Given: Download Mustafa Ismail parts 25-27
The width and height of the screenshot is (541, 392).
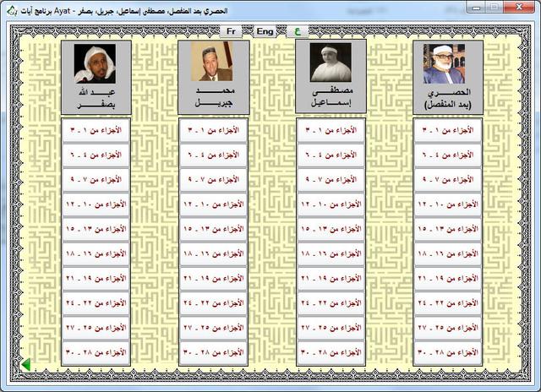Looking at the screenshot, I should click(x=331, y=328).
